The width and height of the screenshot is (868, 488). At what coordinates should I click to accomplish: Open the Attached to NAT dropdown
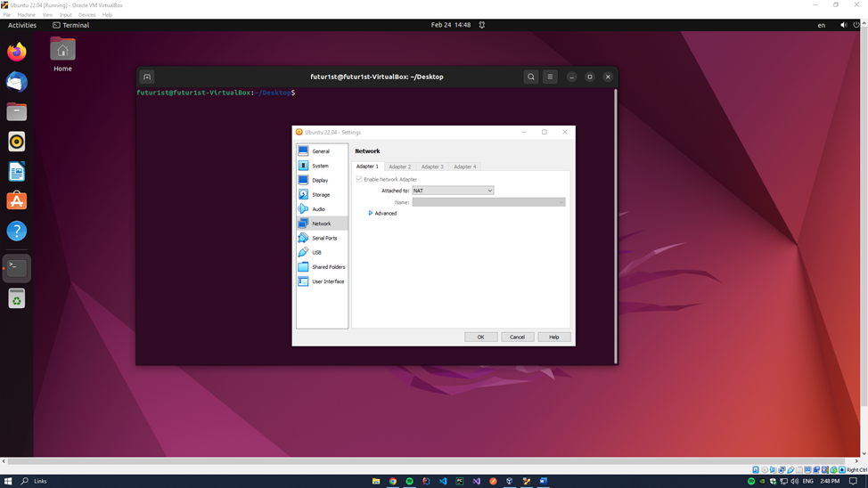pyautogui.click(x=453, y=191)
